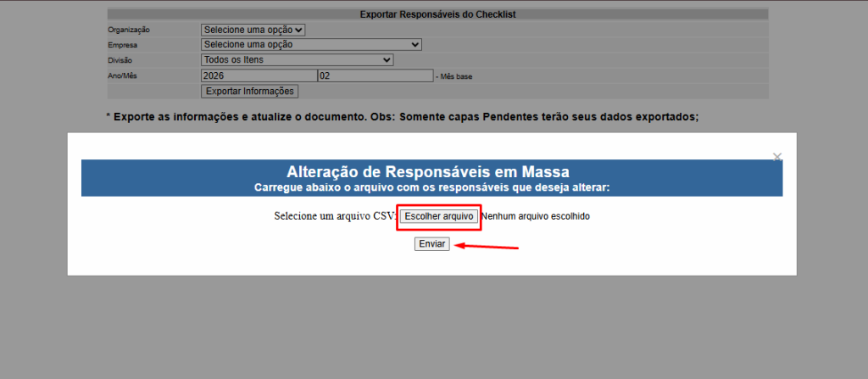Open the Divisão dropdown showing Todos os Itens

[x=297, y=60]
